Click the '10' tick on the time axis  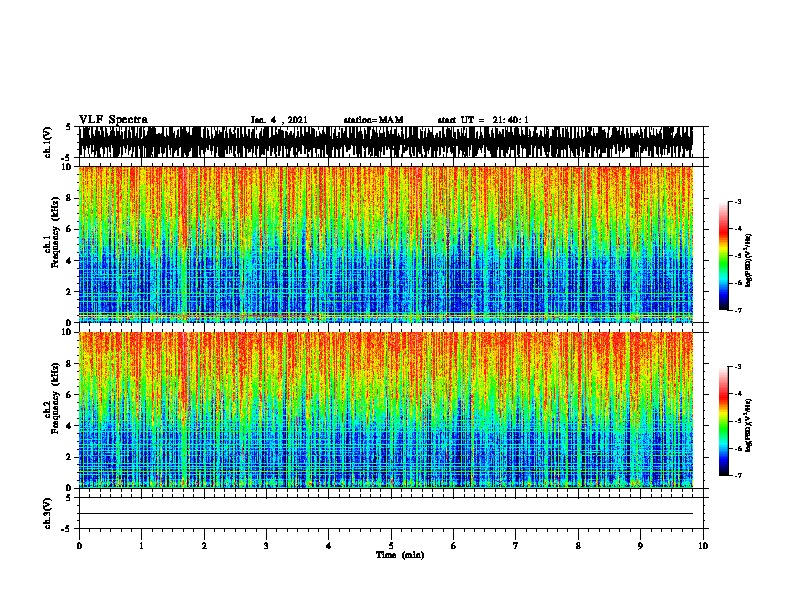(x=703, y=546)
